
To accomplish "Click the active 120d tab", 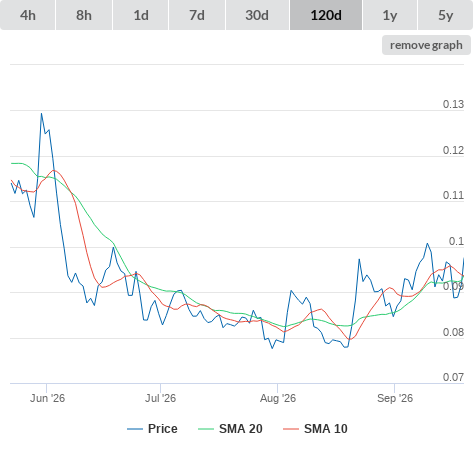I will coord(326,15).
